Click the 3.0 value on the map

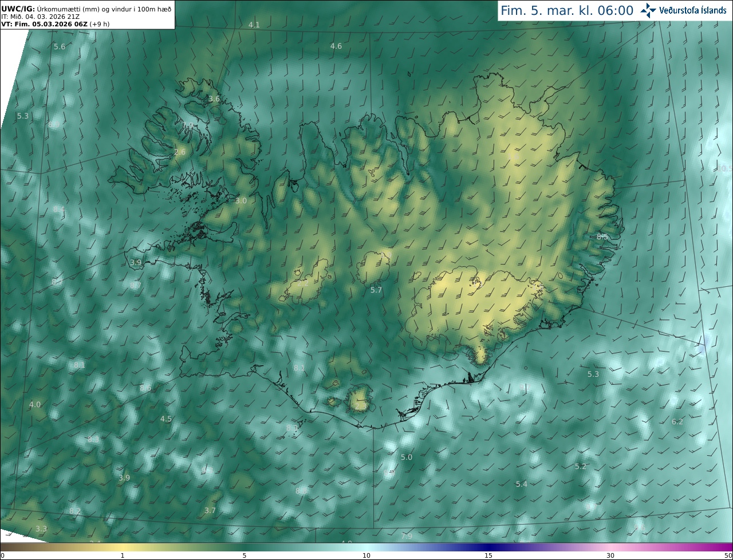pos(241,200)
